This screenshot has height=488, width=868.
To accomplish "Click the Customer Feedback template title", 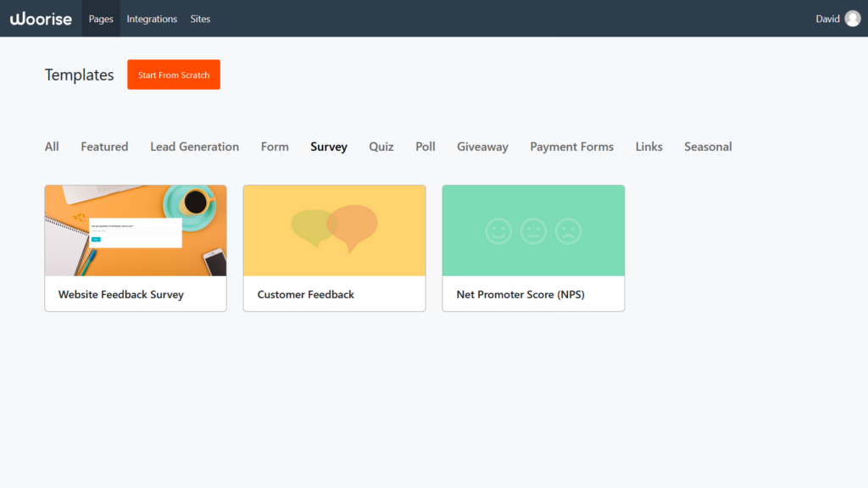I will coord(306,295).
